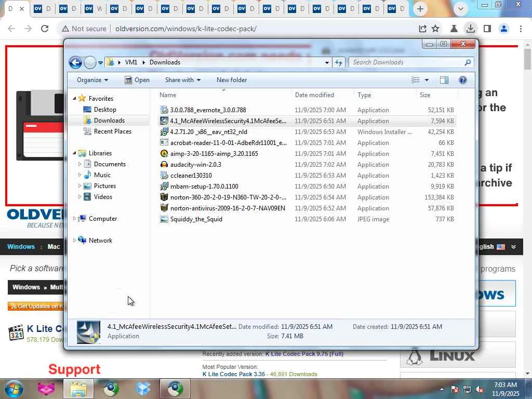This screenshot has height=399, width=532.
Task: Select the ccleaner130310 file icon
Action: click(x=164, y=176)
